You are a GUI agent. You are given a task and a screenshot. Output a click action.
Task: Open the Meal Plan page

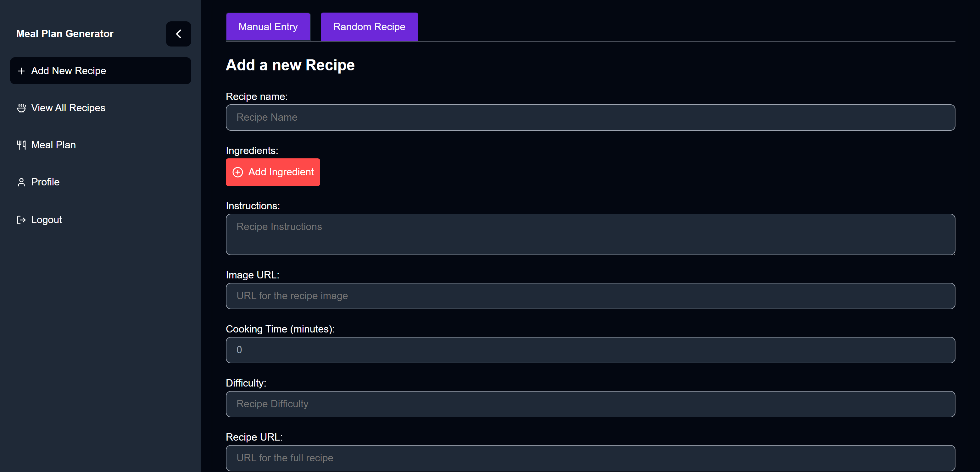tap(100, 145)
